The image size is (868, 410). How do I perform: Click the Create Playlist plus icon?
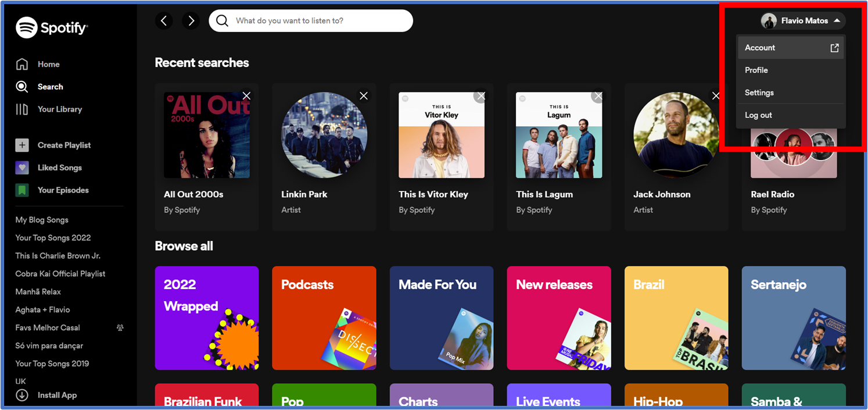(22, 145)
